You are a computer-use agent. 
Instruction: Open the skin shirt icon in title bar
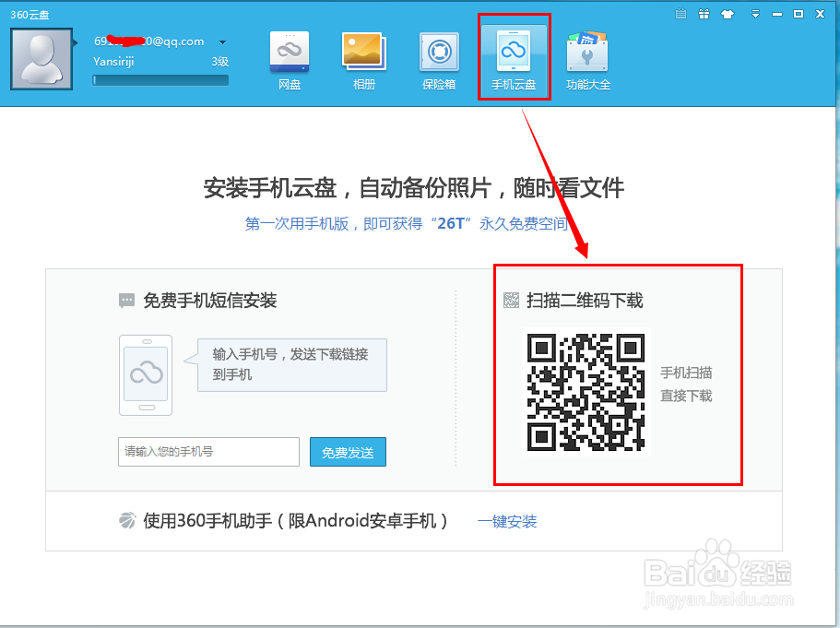click(x=728, y=14)
